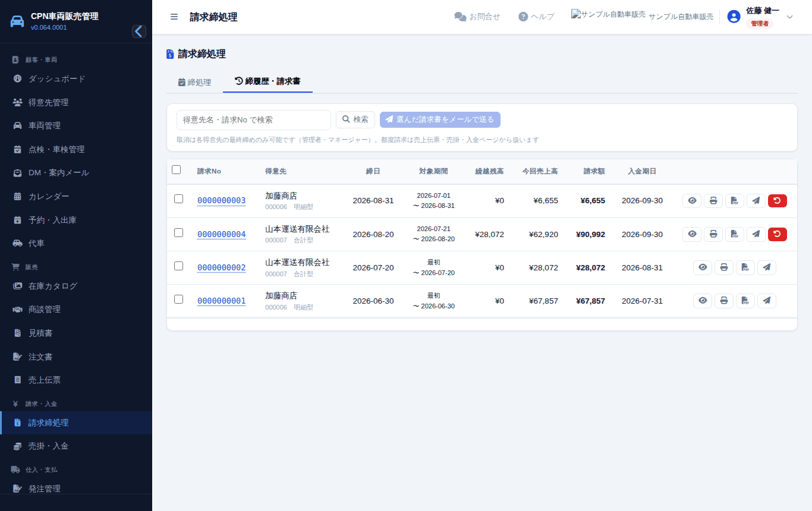Toggle the select-all checkbox in table header
The height and width of the screenshot is (511, 812).
(x=176, y=170)
